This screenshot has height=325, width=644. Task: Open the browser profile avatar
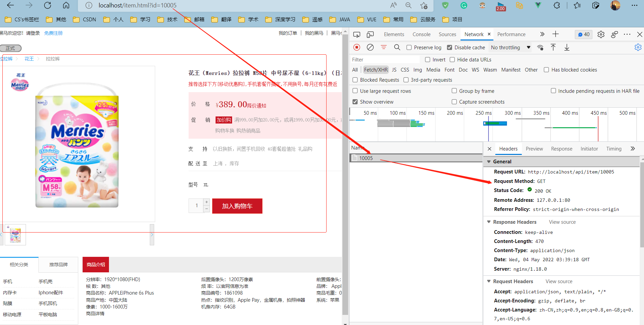[x=615, y=5]
